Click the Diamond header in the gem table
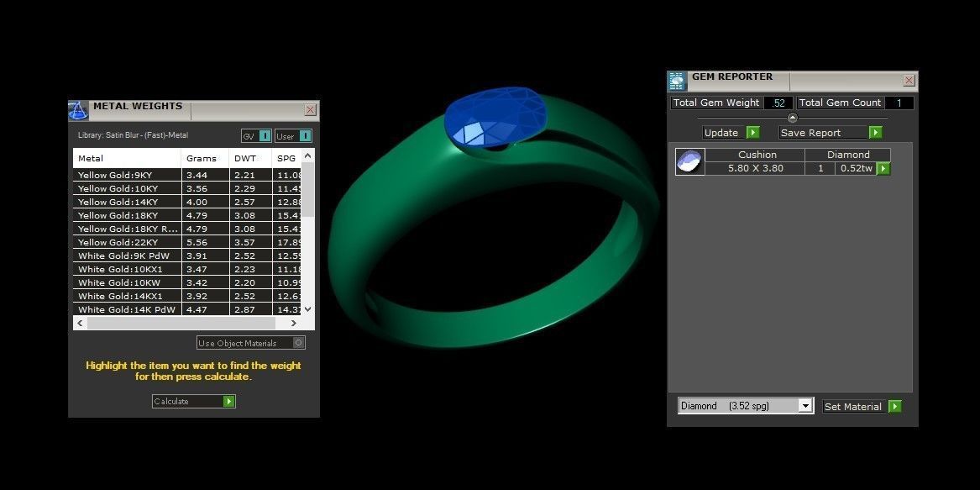 pyautogui.click(x=848, y=155)
